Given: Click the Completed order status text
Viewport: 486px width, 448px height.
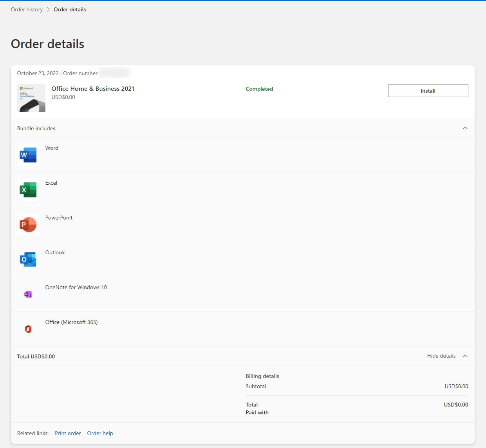Looking at the screenshot, I should point(259,89).
